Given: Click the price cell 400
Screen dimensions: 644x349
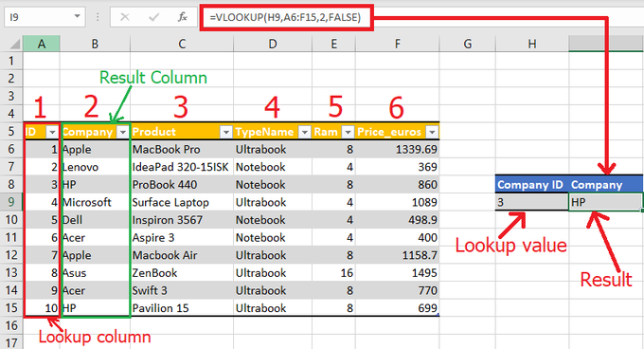Looking at the screenshot, I should pos(398,238).
